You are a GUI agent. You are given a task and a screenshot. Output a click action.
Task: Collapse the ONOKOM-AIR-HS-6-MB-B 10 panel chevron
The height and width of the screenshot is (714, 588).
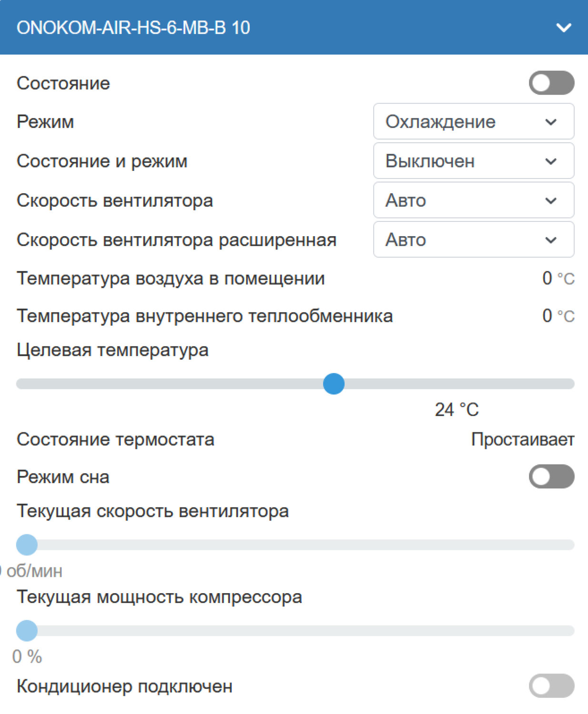point(564,28)
